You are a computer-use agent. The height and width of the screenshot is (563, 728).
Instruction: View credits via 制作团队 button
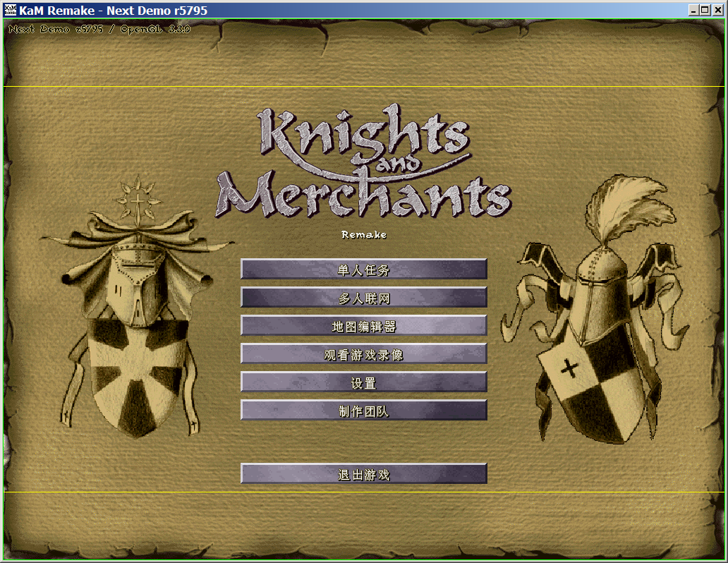[364, 411]
